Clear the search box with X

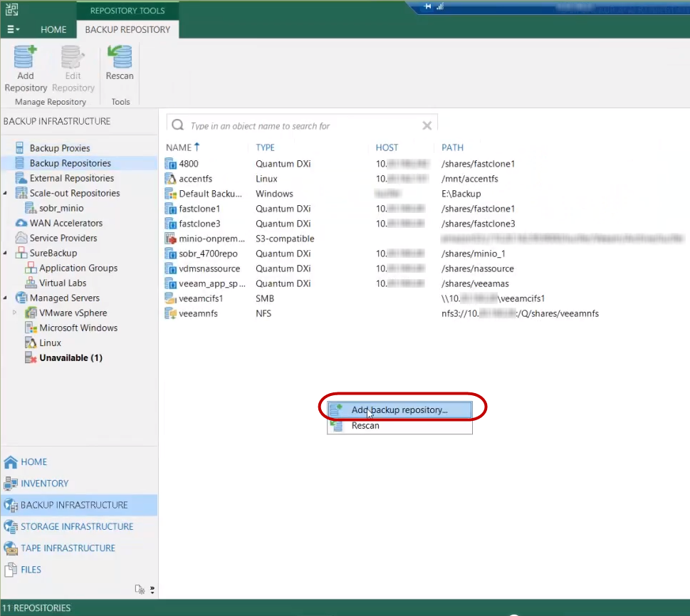(x=427, y=126)
